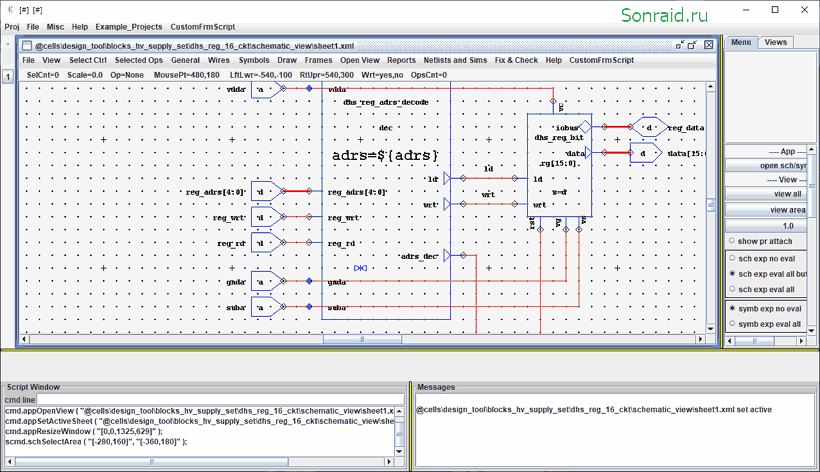Screen dimensions: 820x472
Task: Select the suba input pin symbol
Action: [267, 307]
